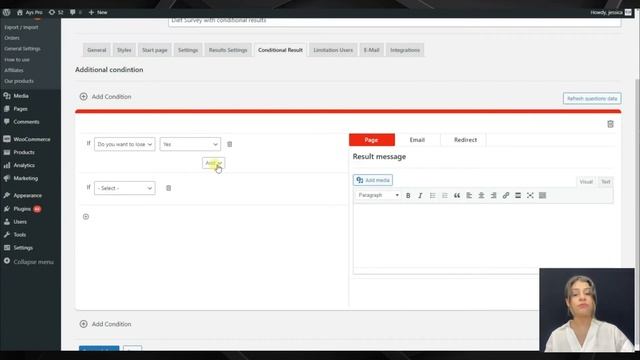This screenshot has width=640, height=360.
Task: Open the And/Or operator dropdown
Action: [x=213, y=163]
